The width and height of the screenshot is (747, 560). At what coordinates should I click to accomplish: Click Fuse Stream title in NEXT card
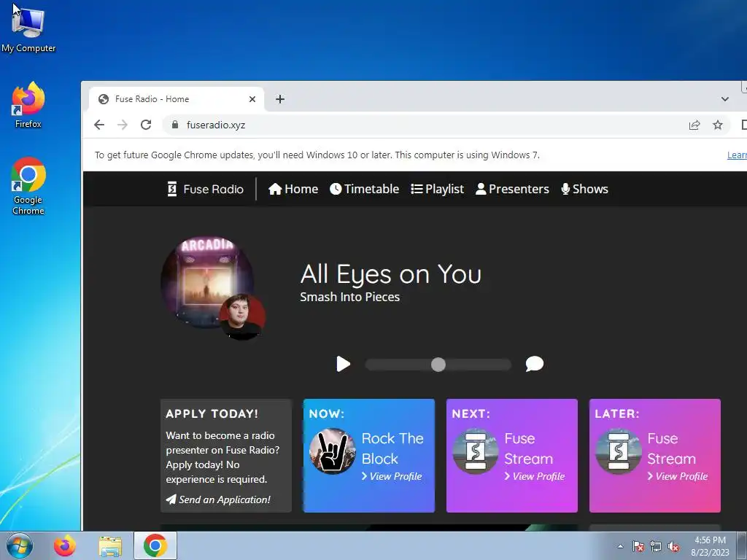[x=529, y=448]
